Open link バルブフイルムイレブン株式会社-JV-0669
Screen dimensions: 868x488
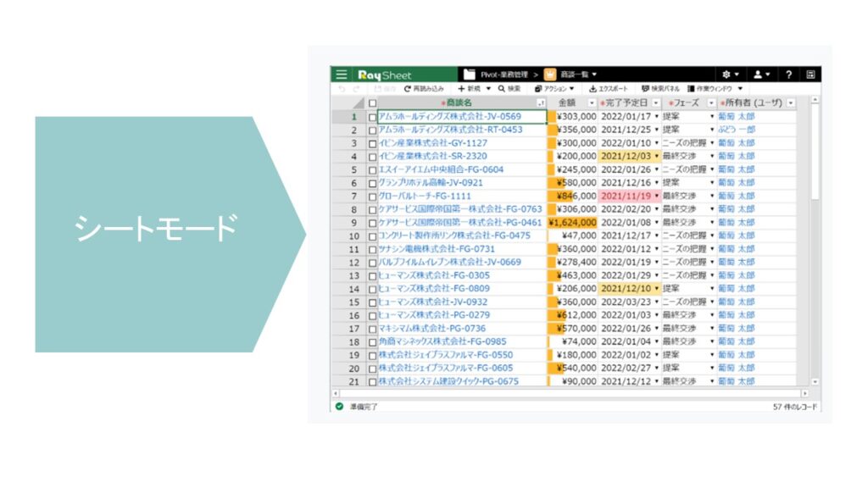(449, 263)
